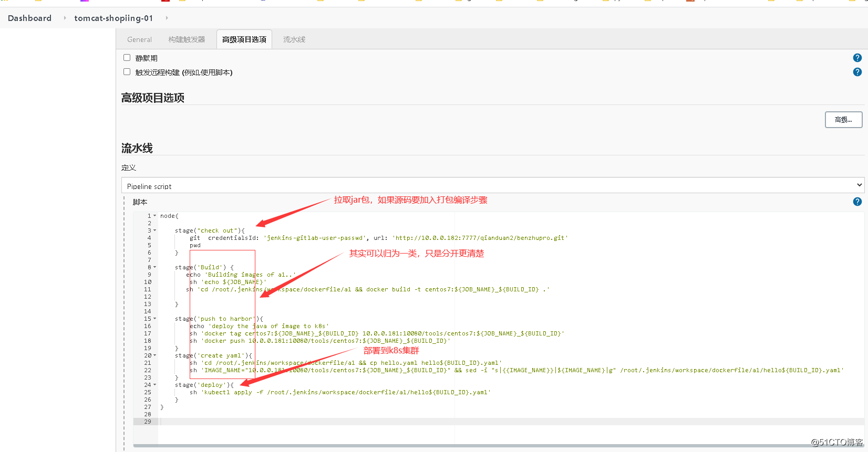Switch to the 流水线 tab

coord(294,39)
